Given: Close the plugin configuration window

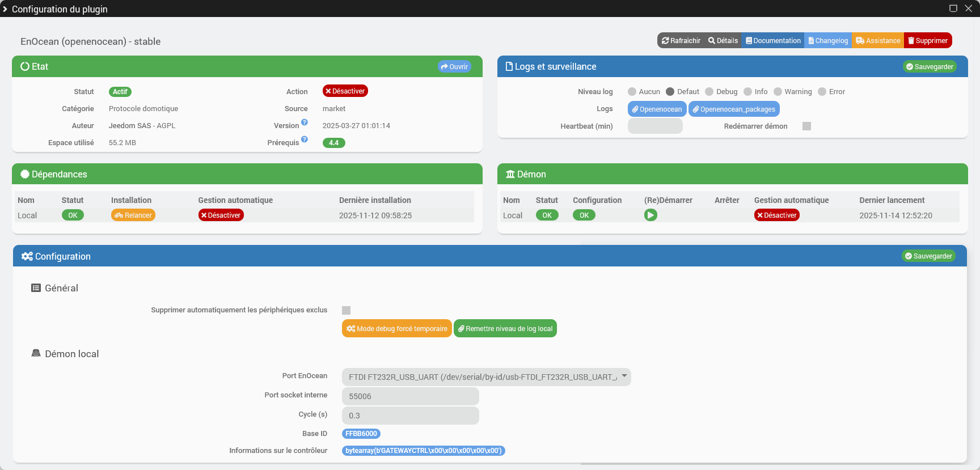Looking at the screenshot, I should [969, 9].
